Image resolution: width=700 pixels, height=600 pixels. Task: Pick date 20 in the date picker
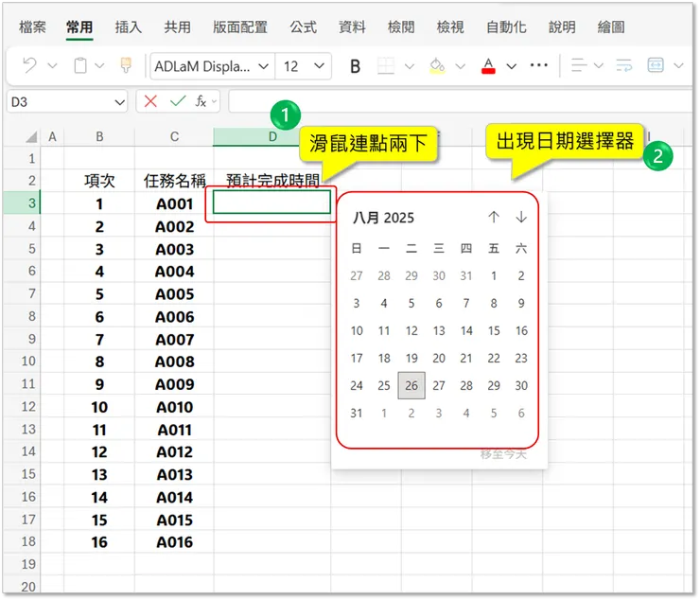[439, 359]
